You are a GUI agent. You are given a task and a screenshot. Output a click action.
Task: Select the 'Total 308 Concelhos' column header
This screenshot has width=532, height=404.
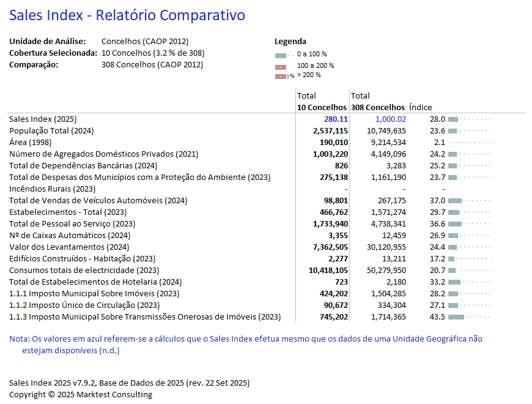tap(377, 102)
